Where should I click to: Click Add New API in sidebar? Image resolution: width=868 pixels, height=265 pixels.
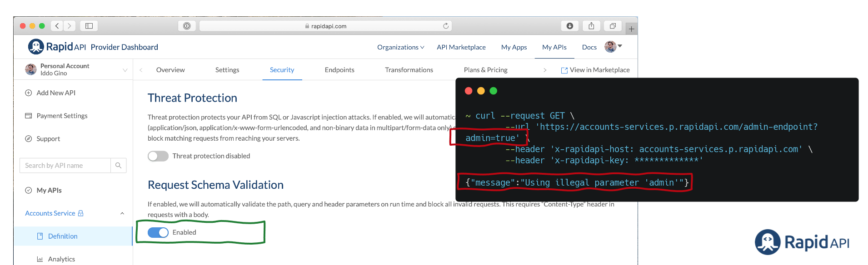coord(56,93)
